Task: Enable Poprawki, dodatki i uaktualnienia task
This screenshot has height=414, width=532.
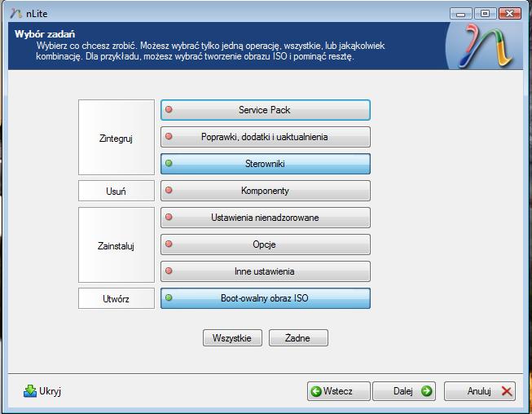Action: pyautogui.click(x=266, y=137)
